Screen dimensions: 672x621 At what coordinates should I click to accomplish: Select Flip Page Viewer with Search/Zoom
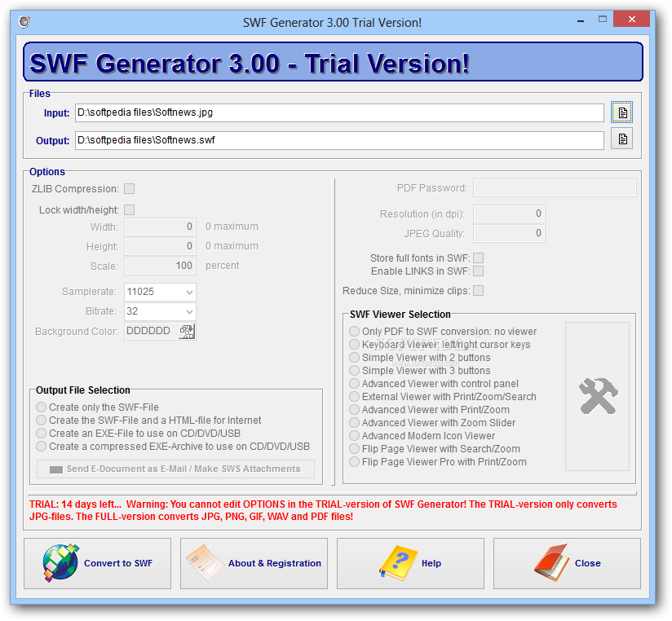click(435, 449)
